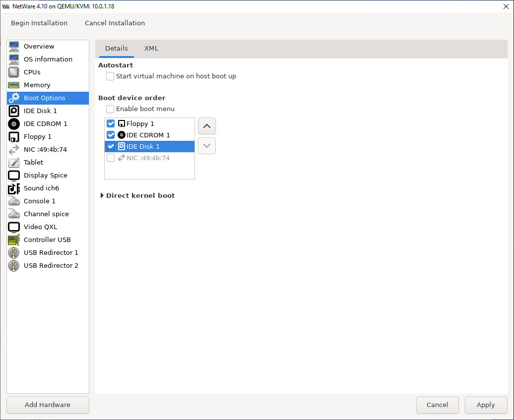Switch to the XML tab
The width and height of the screenshot is (514, 420).
click(x=151, y=49)
